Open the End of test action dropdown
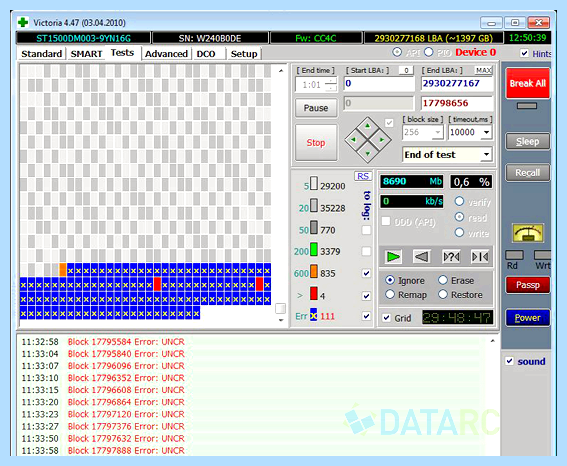Viewport: 567px width, 466px height. coord(487,155)
